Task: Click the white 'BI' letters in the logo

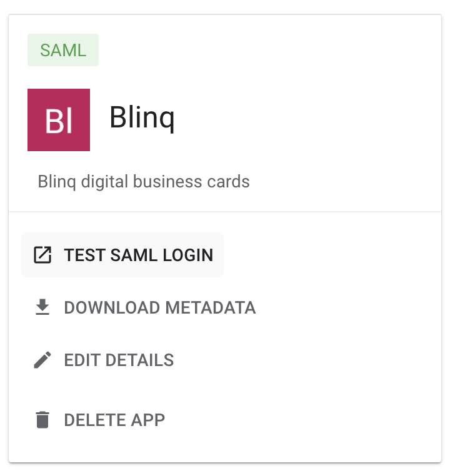Action: [x=59, y=121]
